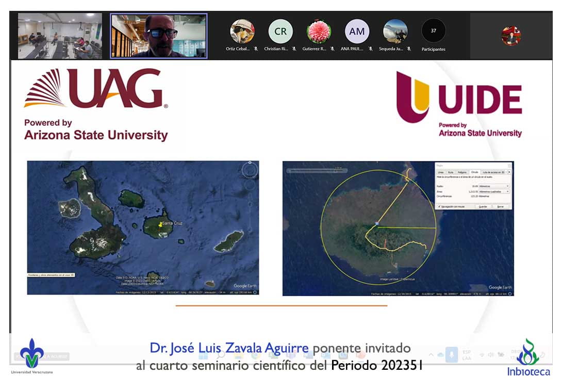562x392 pixels.
Task: Open the 37 Participantes overflow list
Action: [x=433, y=31]
